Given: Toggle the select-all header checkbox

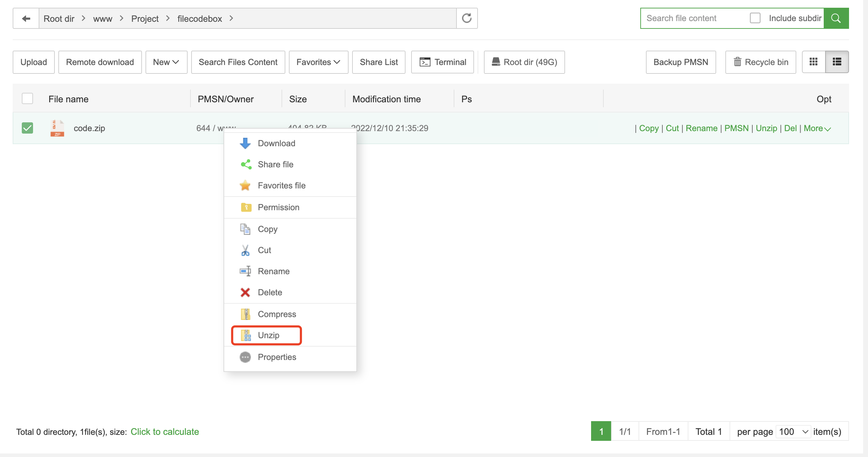Looking at the screenshot, I should [x=27, y=99].
